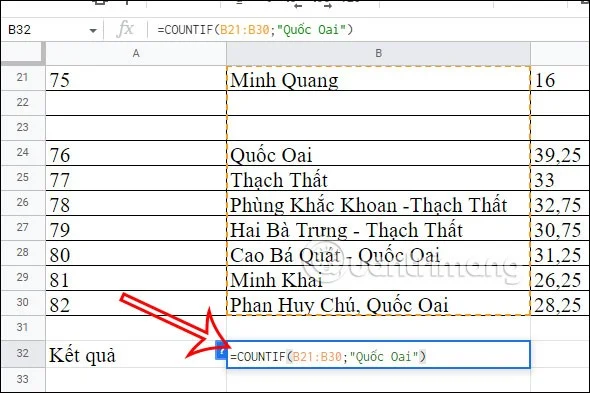Click empty cell B22

379,103
